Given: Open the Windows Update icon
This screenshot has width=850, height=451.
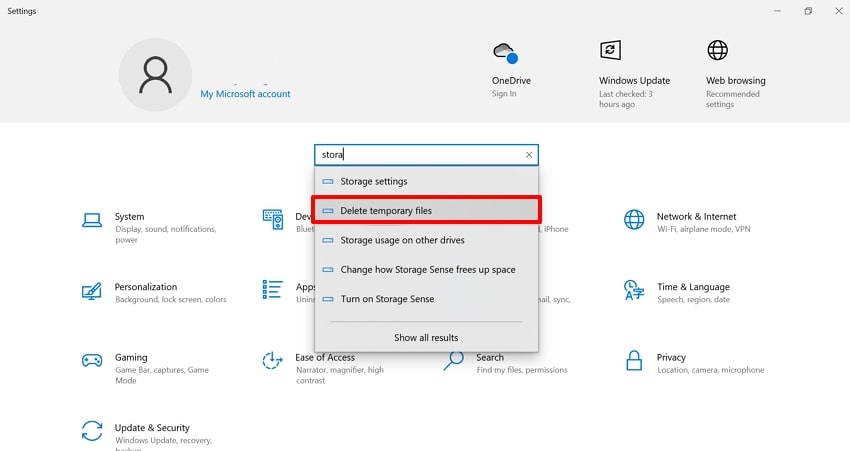Looking at the screenshot, I should coord(610,50).
